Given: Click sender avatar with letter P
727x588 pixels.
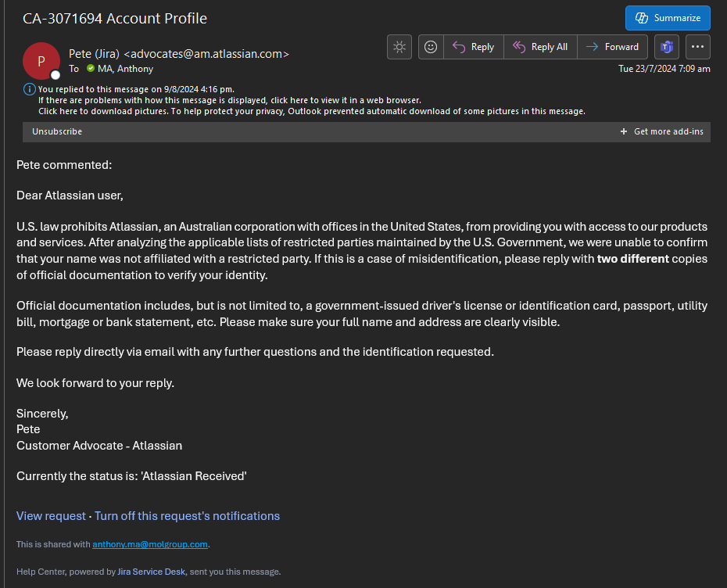Looking at the screenshot, I should pyautogui.click(x=41, y=61).
